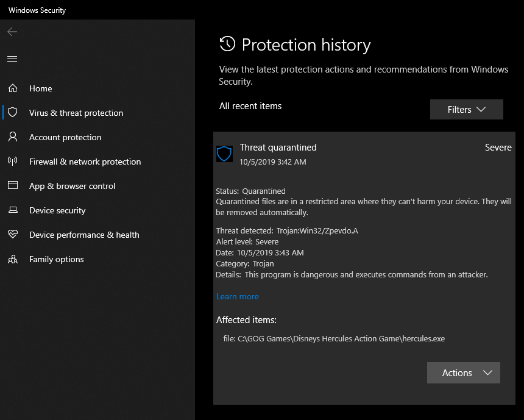Click the All recent items label
Viewport: 524px width, 420px height.
pos(250,106)
